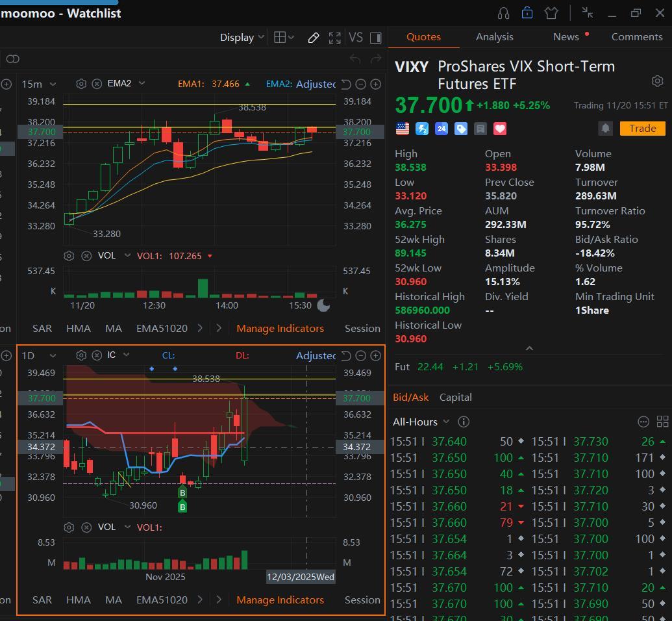Select the Bid/Ask tab
Viewport: 672px width, 621px height.
click(x=410, y=398)
